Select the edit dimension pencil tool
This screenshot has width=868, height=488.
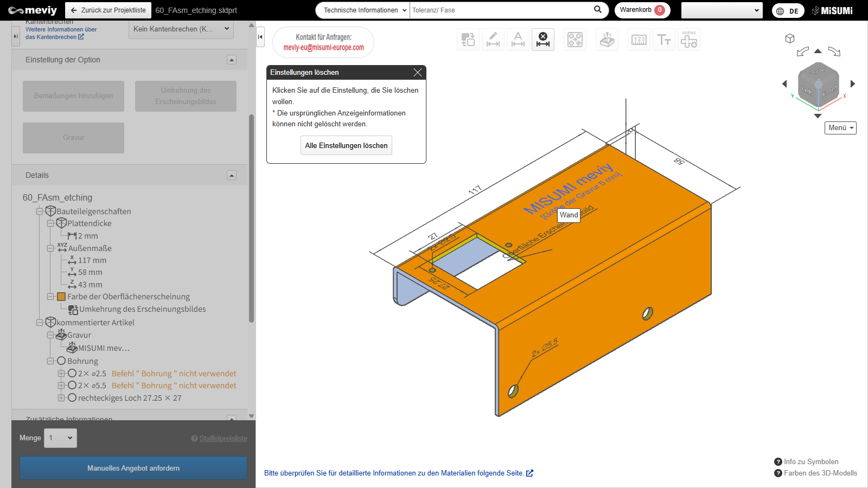click(493, 40)
